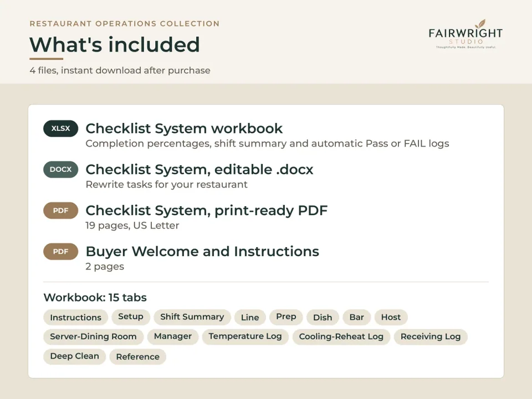Click the 2 pages text

click(105, 267)
